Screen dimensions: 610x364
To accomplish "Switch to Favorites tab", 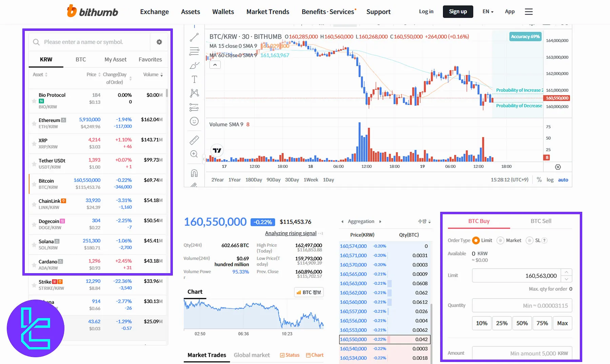I will [x=150, y=59].
